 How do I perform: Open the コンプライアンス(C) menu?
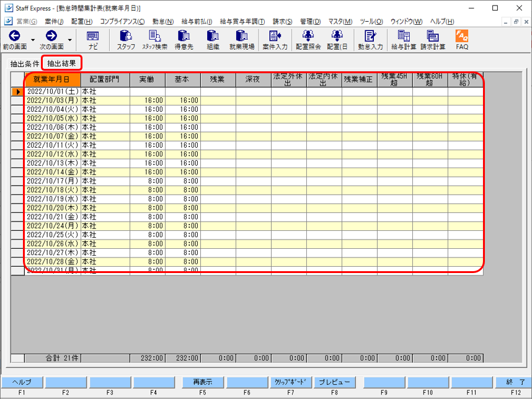pos(122,21)
